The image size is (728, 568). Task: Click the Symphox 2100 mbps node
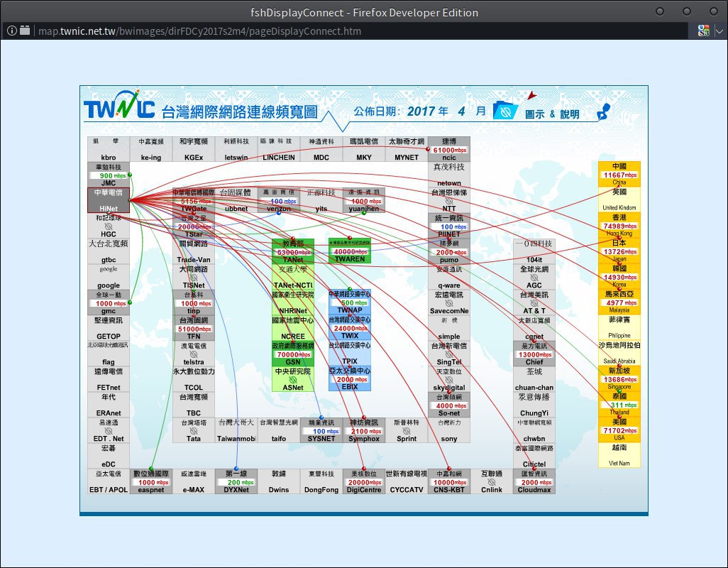pyautogui.click(x=364, y=430)
